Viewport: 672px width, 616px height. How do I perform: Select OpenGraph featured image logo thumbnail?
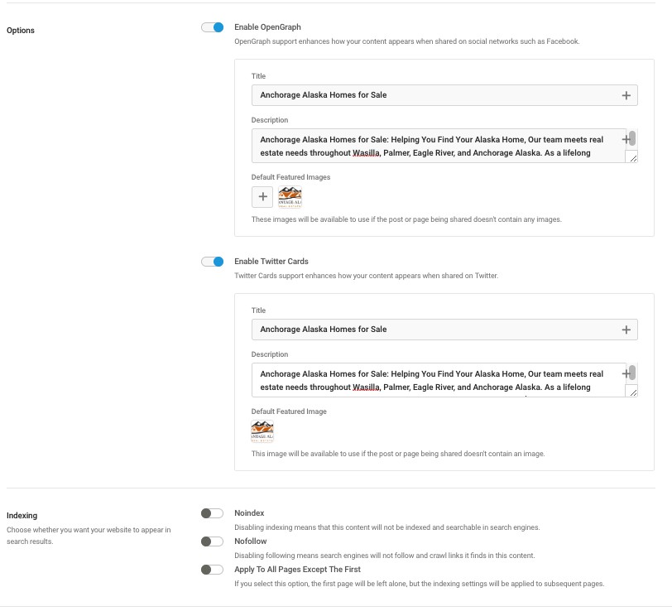(290, 197)
